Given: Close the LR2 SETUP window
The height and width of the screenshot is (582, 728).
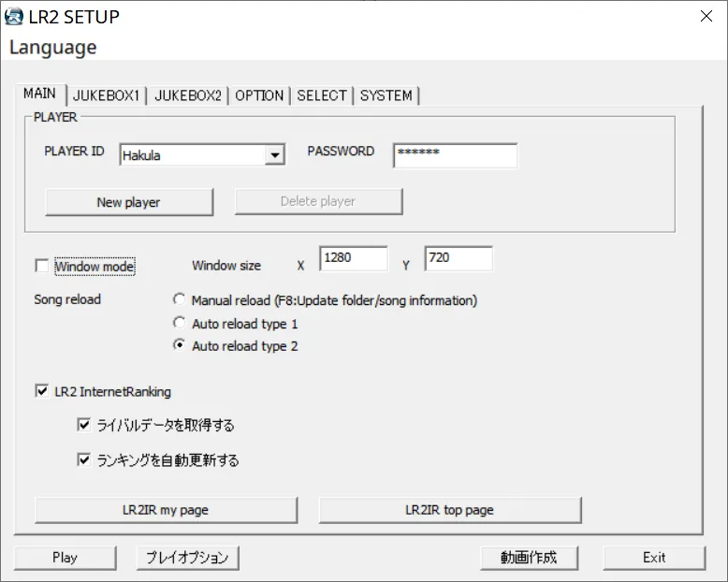Looking at the screenshot, I should pyautogui.click(x=706, y=16).
